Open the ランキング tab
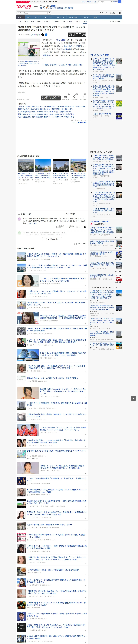 pos(86,17)
